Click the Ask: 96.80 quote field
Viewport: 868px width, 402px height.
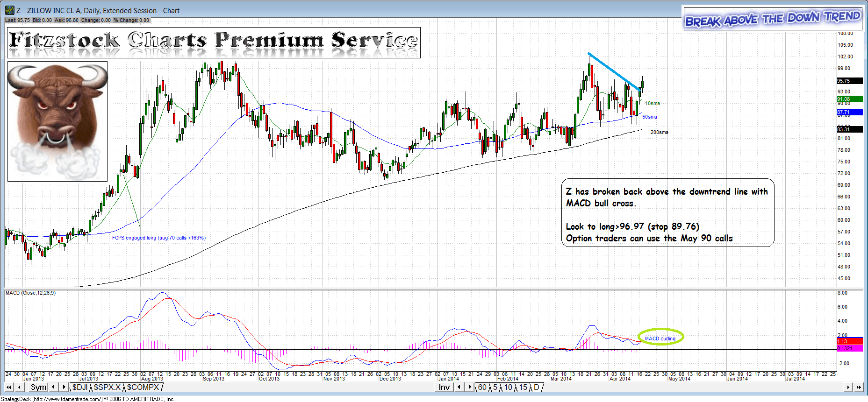coord(66,20)
